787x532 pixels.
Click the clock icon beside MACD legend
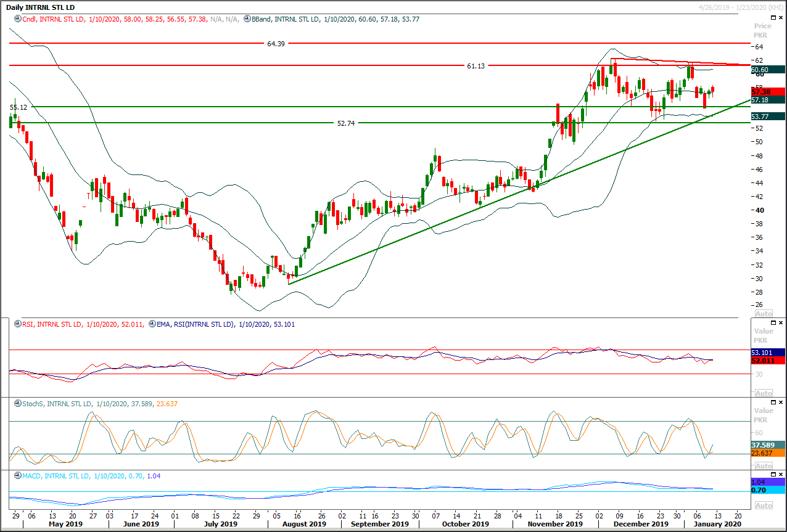17,476
